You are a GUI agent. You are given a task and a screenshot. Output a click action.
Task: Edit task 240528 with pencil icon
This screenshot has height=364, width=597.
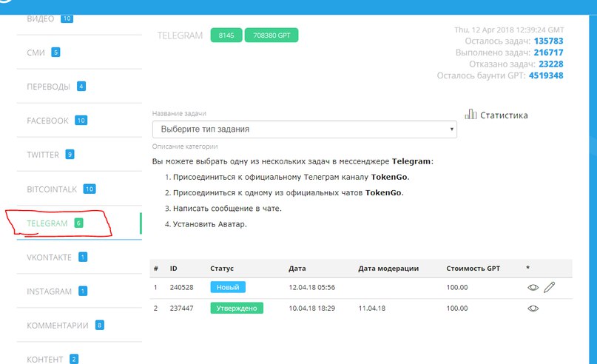click(550, 287)
